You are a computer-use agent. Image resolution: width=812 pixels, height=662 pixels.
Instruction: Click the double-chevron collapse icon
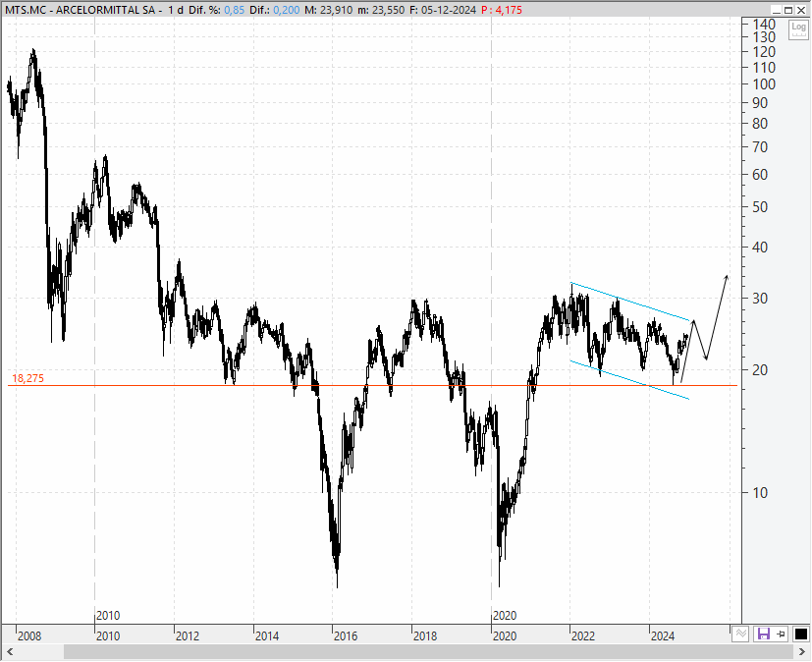pos(740,634)
